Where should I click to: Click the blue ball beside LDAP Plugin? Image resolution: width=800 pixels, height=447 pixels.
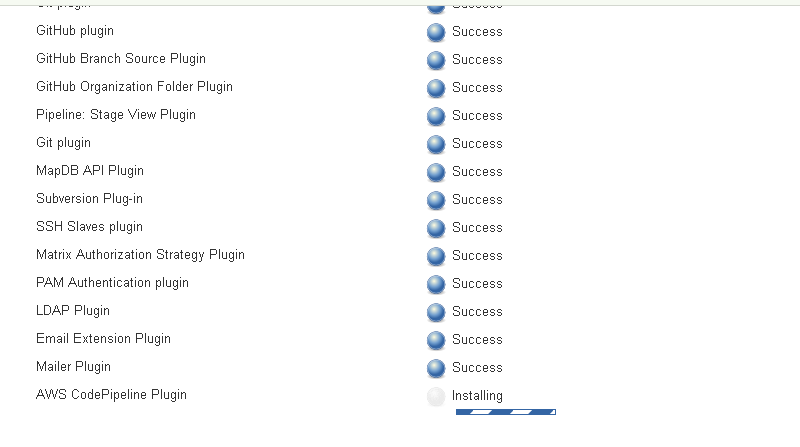pyautogui.click(x=436, y=312)
